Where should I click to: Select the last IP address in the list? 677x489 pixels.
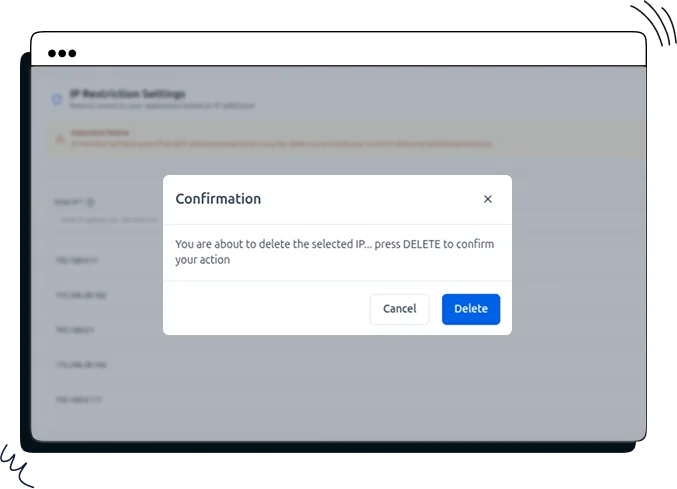pos(80,400)
